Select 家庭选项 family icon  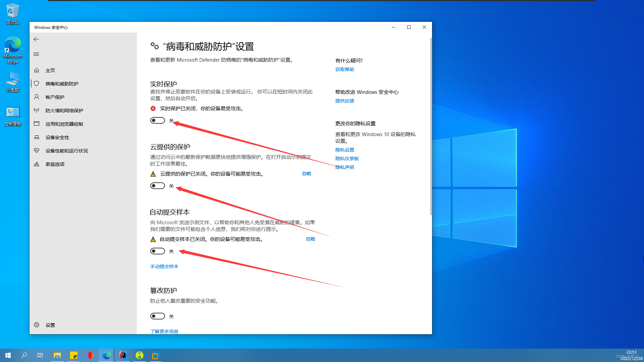37,164
